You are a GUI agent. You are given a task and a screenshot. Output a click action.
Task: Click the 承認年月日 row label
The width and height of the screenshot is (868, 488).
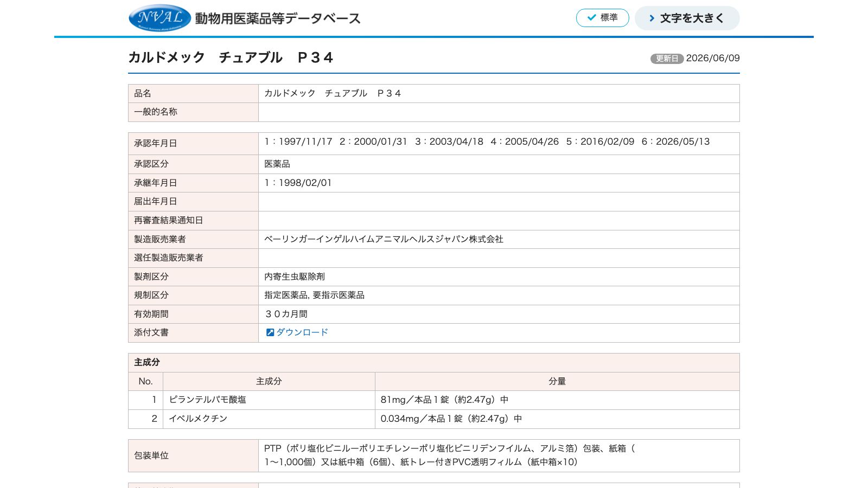click(x=193, y=144)
